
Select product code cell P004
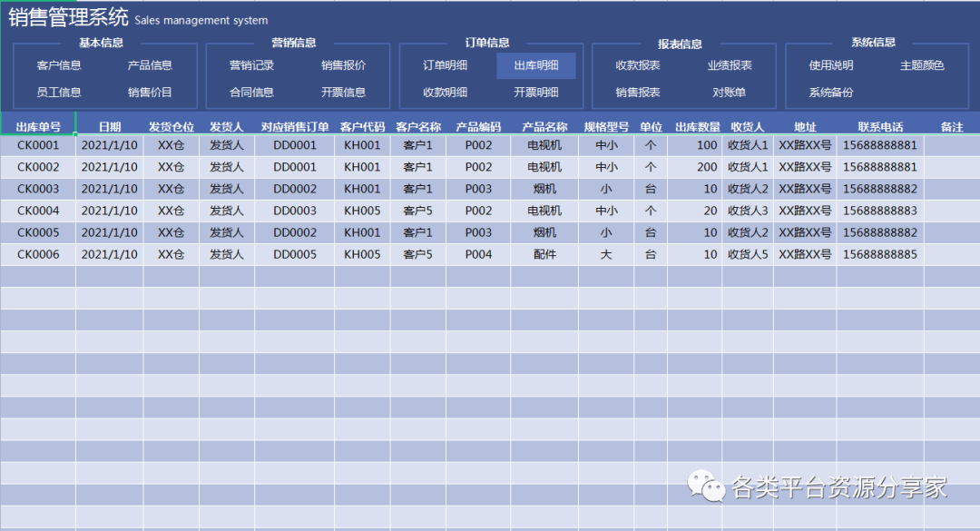pyautogui.click(x=478, y=254)
